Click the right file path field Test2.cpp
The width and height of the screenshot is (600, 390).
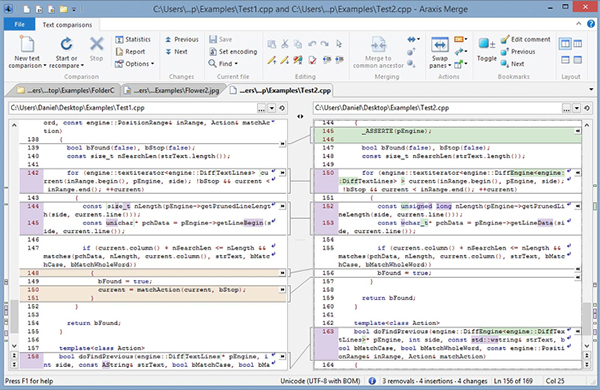437,108
